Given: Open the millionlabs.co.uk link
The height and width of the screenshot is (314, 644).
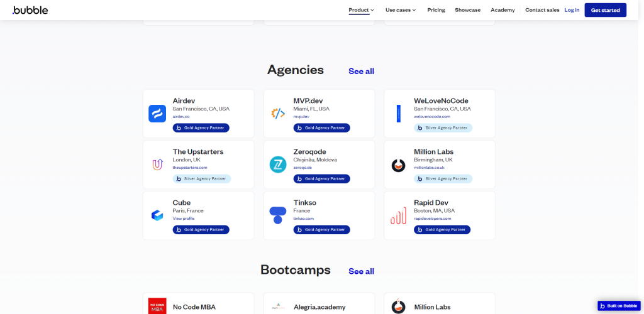Looking at the screenshot, I should (429, 168).
